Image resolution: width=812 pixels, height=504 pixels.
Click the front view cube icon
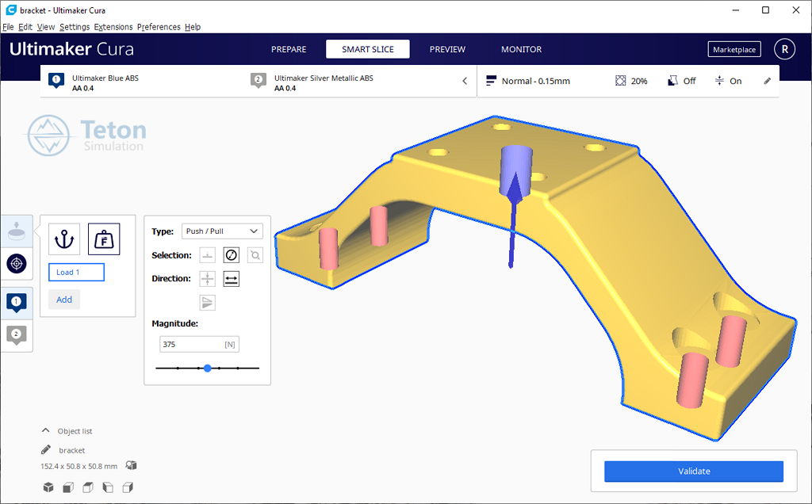click(67, 487)
